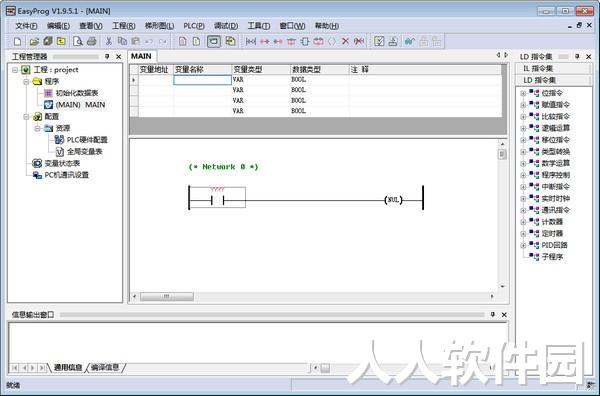The width and height of the screenshot is (600, 396).
Task: Click the Copy toolbar icon
Action: 122,41
